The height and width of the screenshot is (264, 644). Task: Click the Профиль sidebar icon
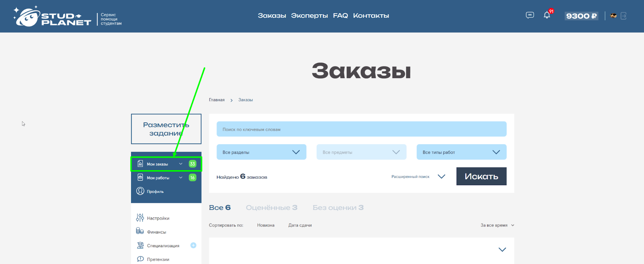[140, 191]
